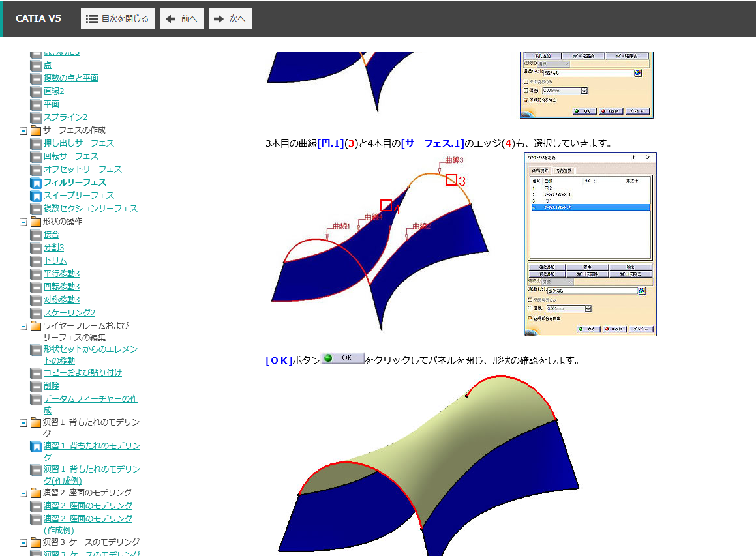Click the gray page icon beside トリム

[x=36, y=261]
